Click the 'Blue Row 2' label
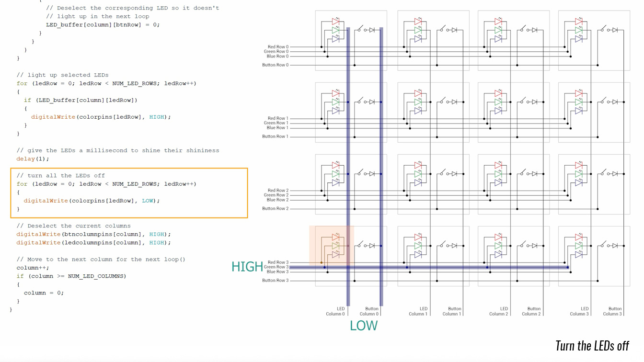The image size is (644, 362). (277, 200)
